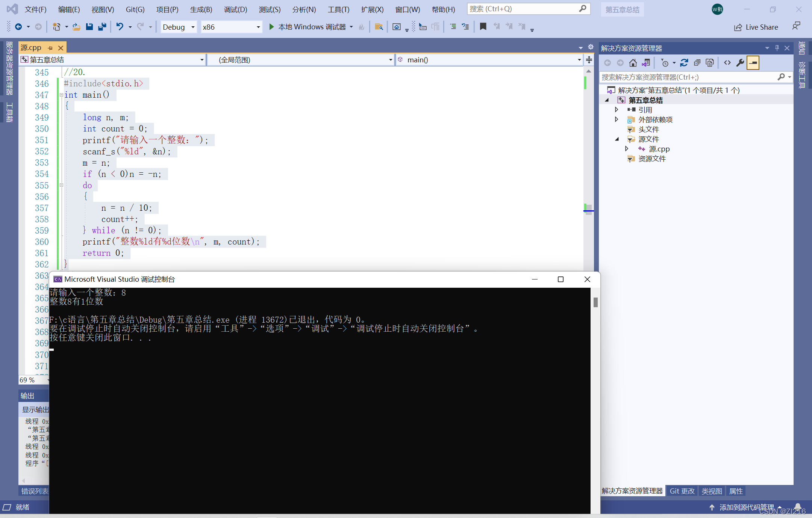The image size is (812, 518).
Task: Select the 生成(B) menu item
Action: (x=201, y=8)
